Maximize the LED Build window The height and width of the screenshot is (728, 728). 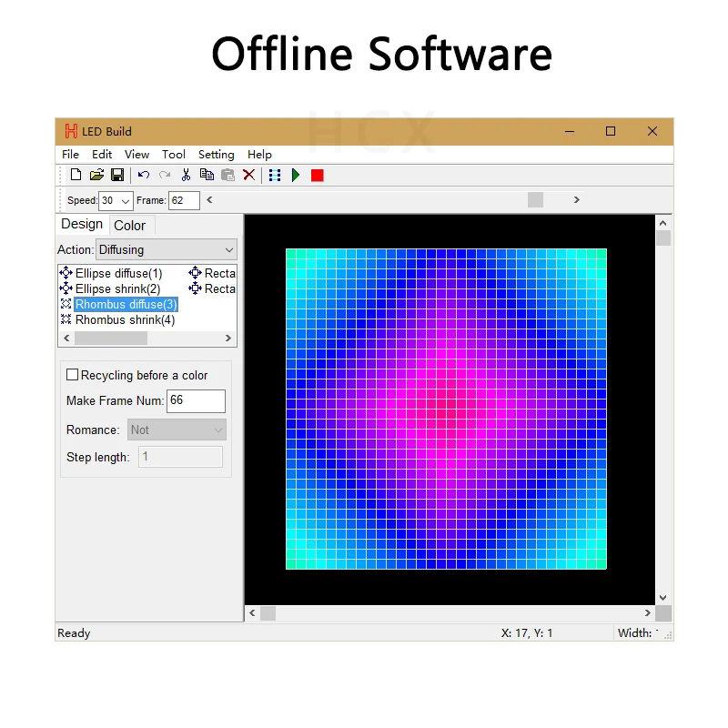click(x=611, y=132)
